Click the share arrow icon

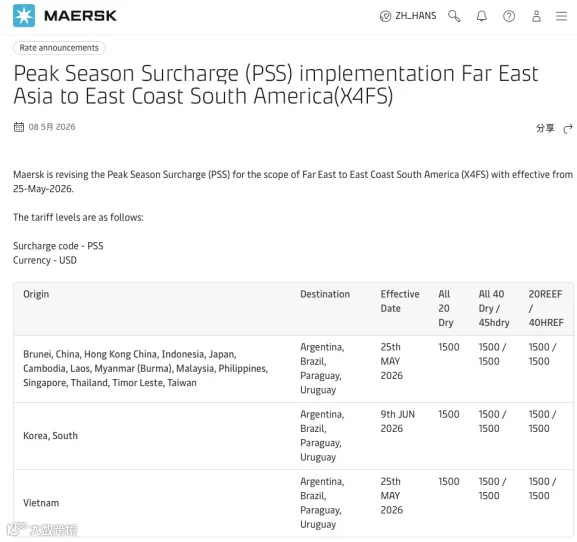(568, 128)
